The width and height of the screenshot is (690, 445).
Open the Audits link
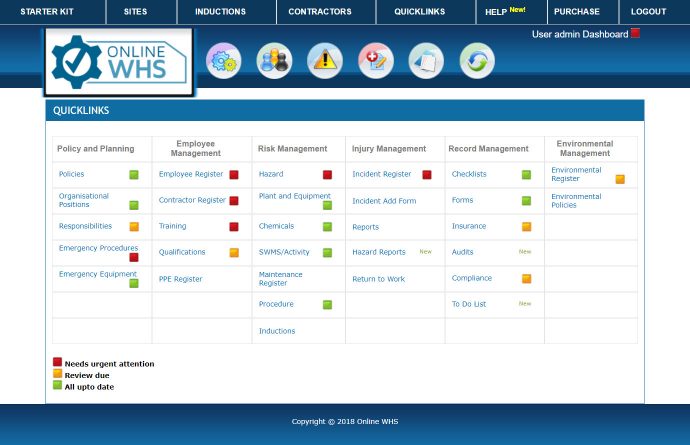(x=462, y=252)
